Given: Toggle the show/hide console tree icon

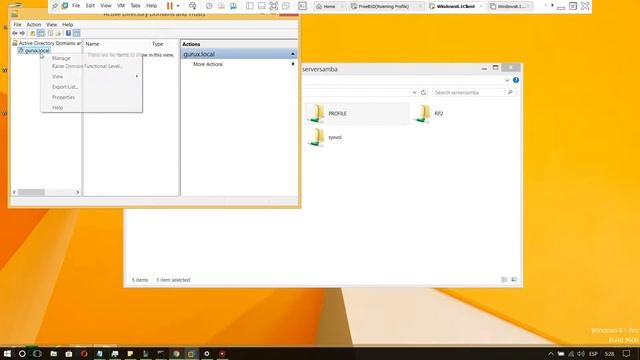Looking at the screenshot, I should click(41, 33).
